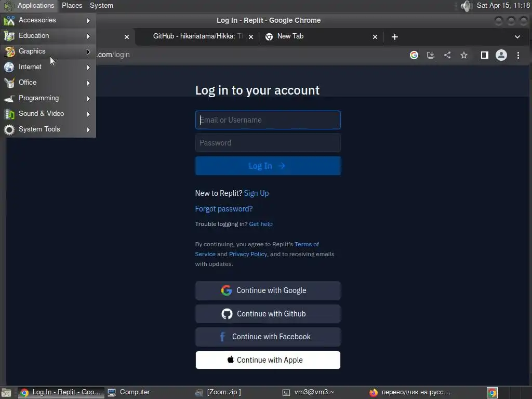Click the Log In button
532x399 pixels.
click(268, 166)
